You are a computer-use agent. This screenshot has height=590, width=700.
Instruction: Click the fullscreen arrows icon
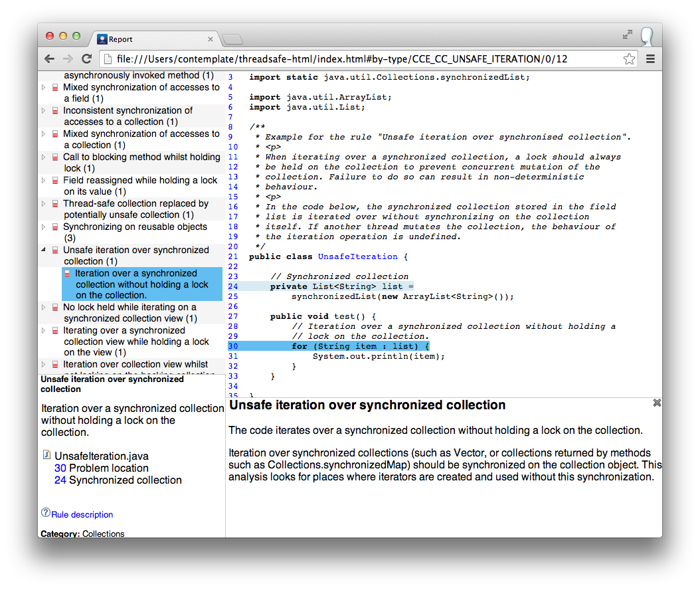pos(628,35)
